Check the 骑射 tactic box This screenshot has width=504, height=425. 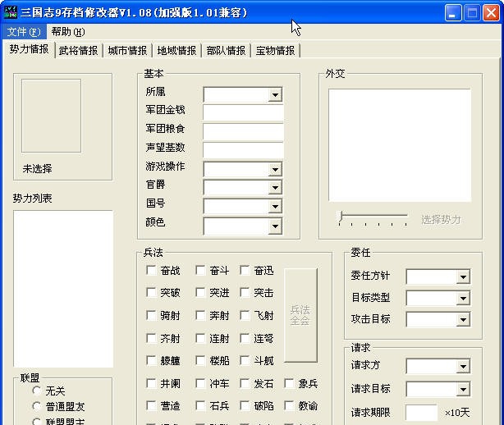(x=151, y=315)
